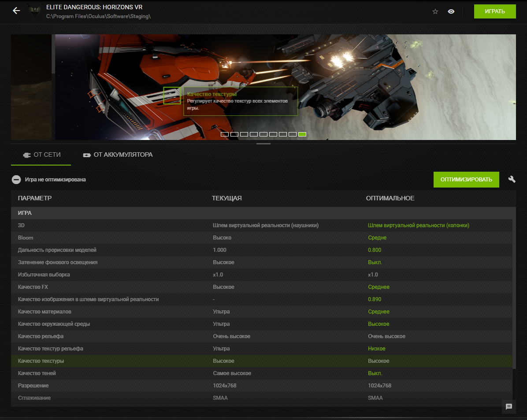The height and width of the screenshot is (420, 527).
Task: Click current shadow quality Самое высокое
Action: (x=232, y=373)
